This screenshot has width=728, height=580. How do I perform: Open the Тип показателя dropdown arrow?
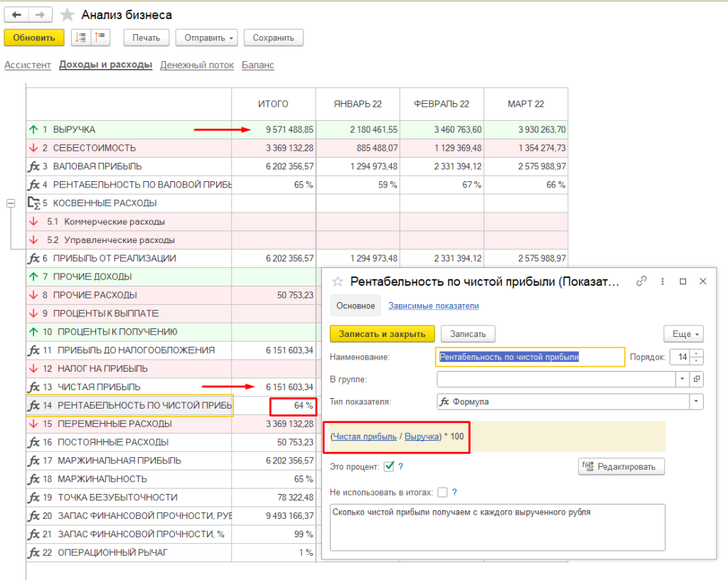(696, 402)
